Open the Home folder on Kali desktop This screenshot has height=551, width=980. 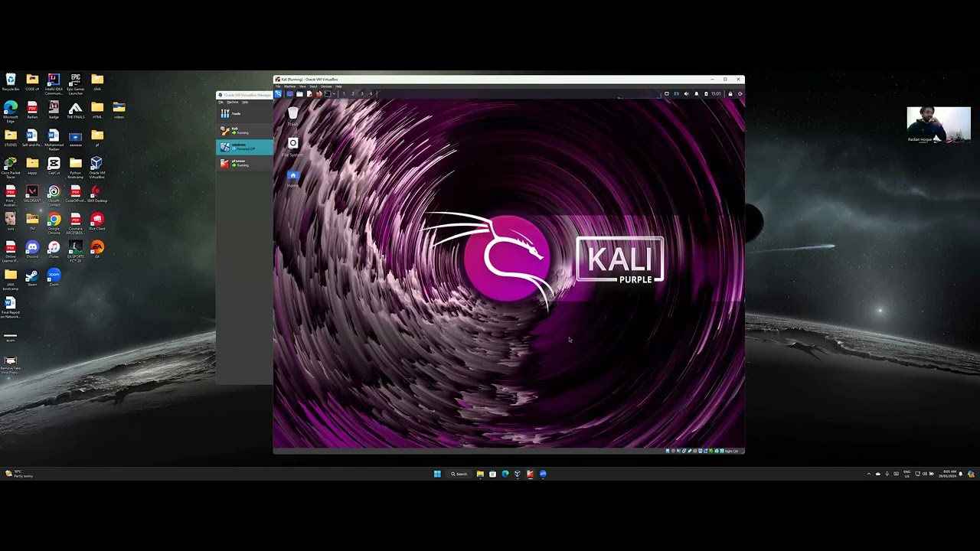pos(292,178)
